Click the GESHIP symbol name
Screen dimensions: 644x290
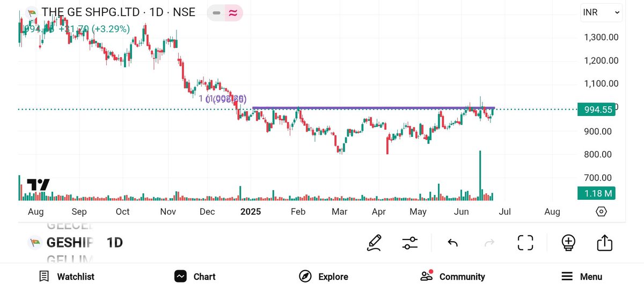70,243
